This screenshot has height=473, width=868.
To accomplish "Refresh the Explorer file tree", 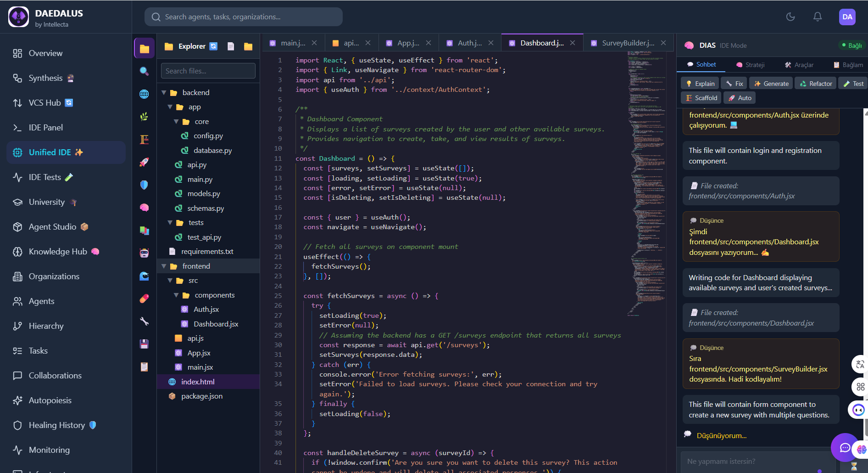I will click(x=213, y=46).
